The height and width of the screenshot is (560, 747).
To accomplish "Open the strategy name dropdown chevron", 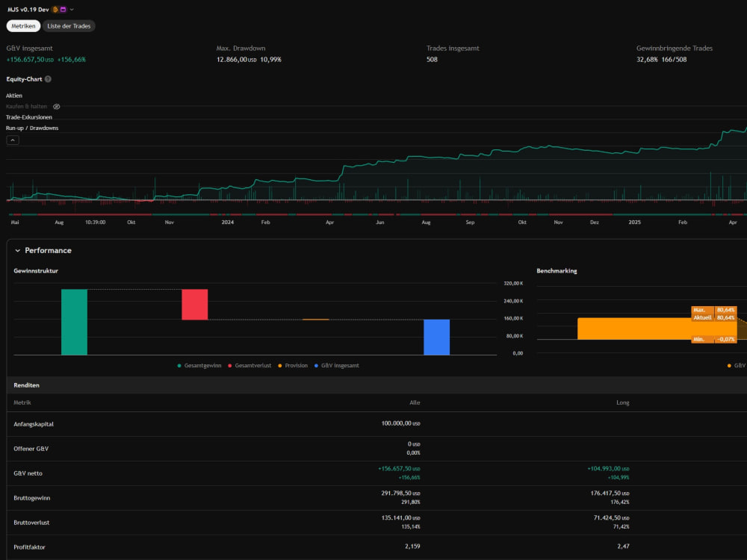I will click(x=72, y=10).
